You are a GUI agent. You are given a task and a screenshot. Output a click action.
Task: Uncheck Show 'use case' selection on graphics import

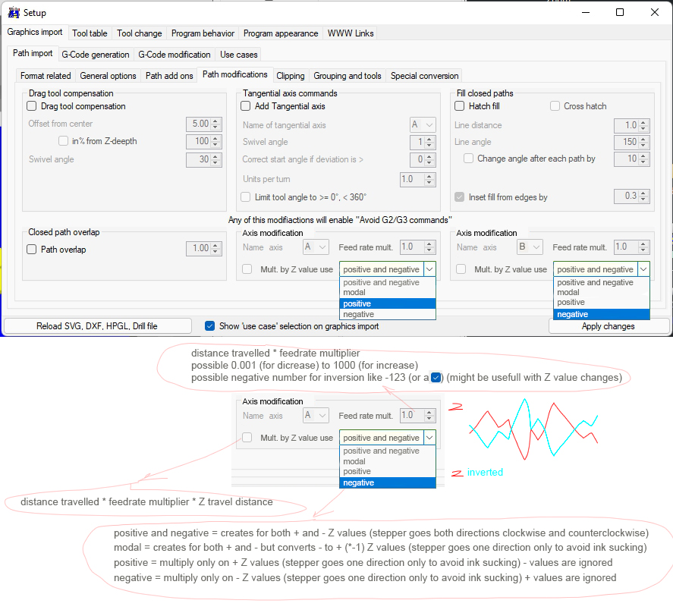(210, 326)
